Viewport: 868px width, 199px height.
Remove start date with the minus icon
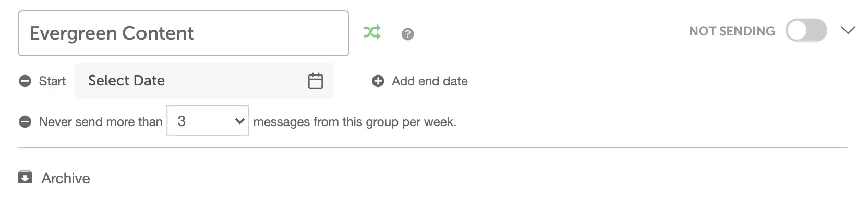click(25, 81)
